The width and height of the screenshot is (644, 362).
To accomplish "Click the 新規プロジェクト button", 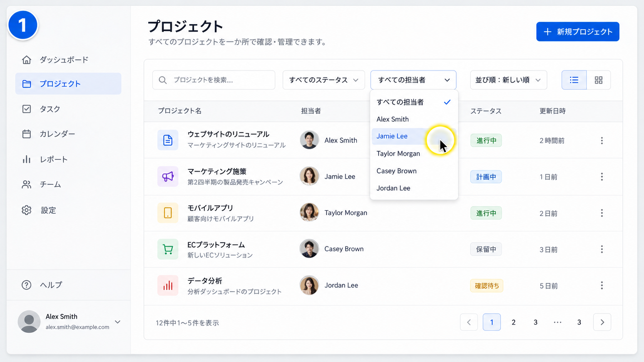I will pyautogui.click(x=578, y=32).
